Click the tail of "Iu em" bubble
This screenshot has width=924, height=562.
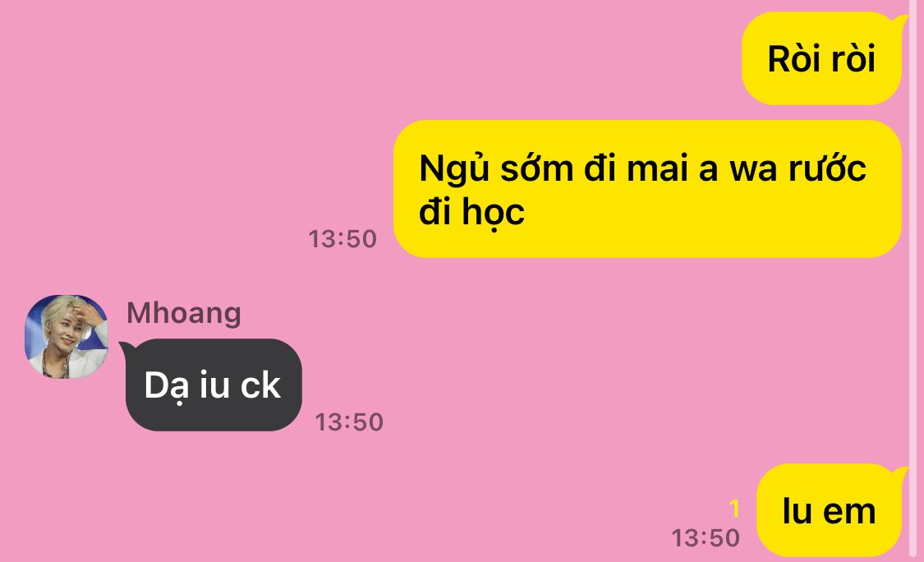(901, 473)
